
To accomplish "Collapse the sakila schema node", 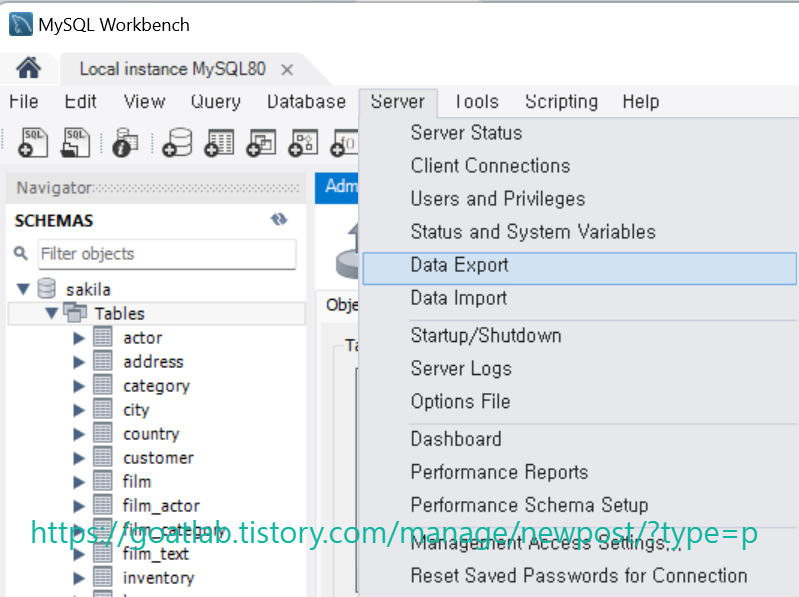I will point(23,289).
